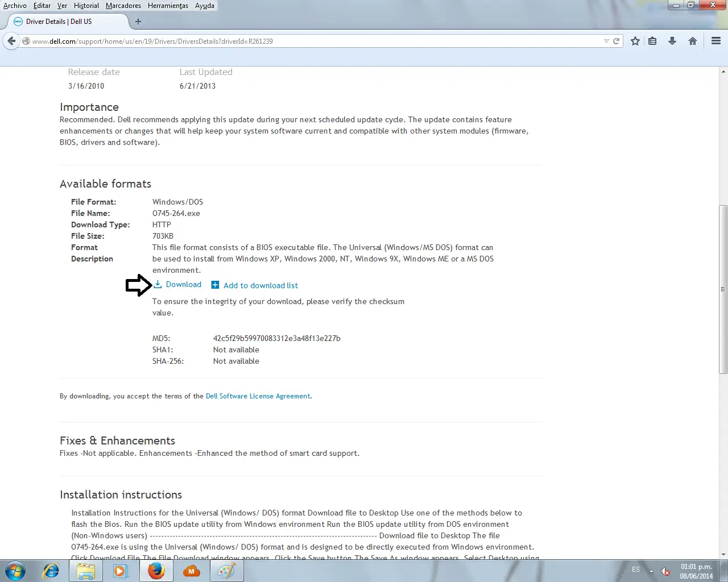Download the 0745-264.exe BIOS file
This screenshot has height=582, width=728.
[x=177, y=284]
